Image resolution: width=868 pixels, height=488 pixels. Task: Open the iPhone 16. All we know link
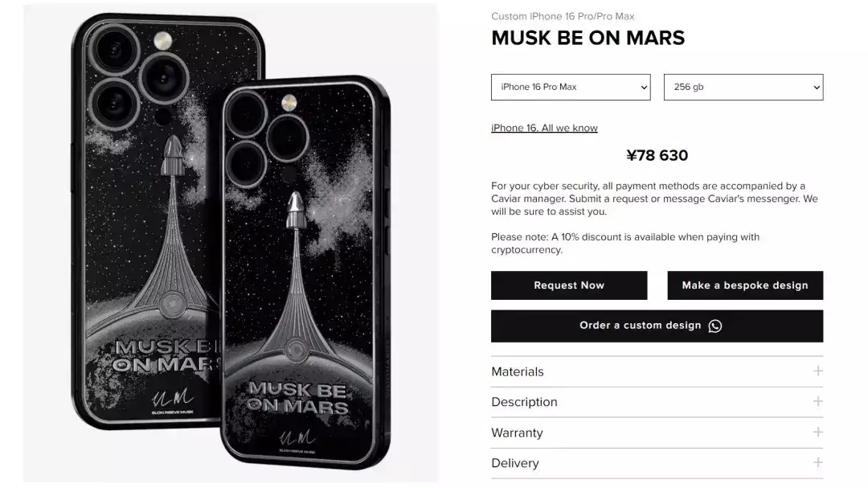point(544,128)
